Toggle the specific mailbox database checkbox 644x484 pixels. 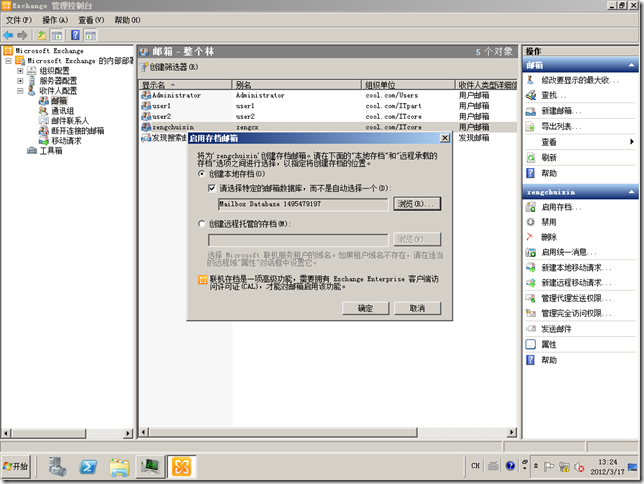tap(212, 188)
